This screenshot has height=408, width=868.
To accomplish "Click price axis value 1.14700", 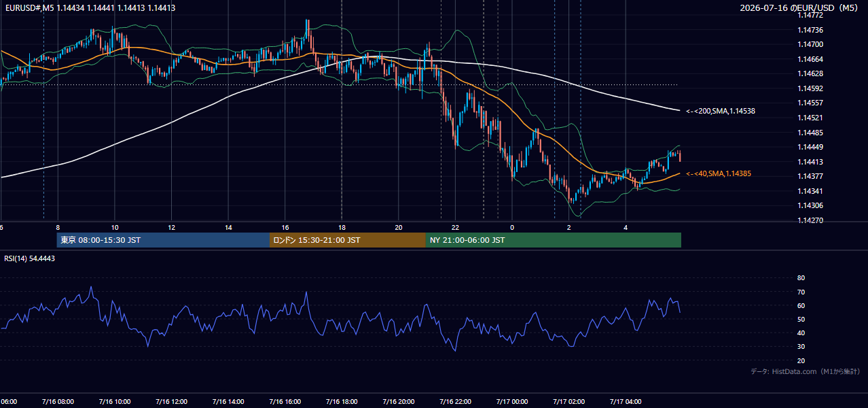I will point(810,44).
